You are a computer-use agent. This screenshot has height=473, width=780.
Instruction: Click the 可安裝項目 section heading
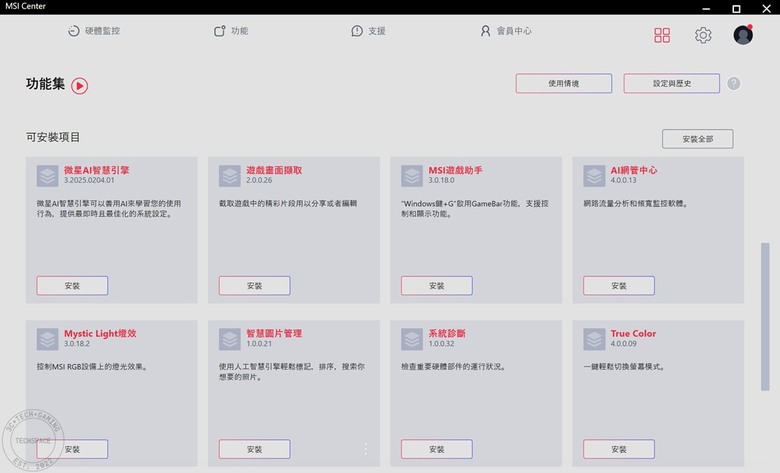point(53,137)
